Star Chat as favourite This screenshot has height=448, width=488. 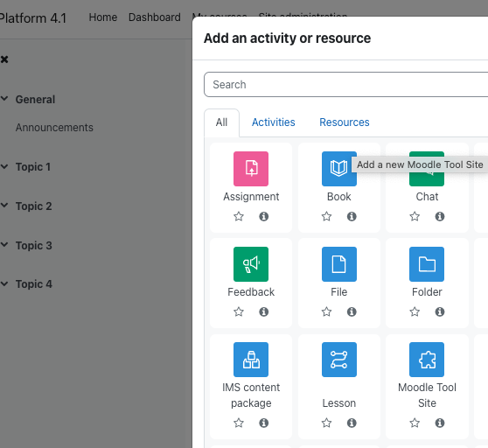pyautogui.click(x=415, y=216)
